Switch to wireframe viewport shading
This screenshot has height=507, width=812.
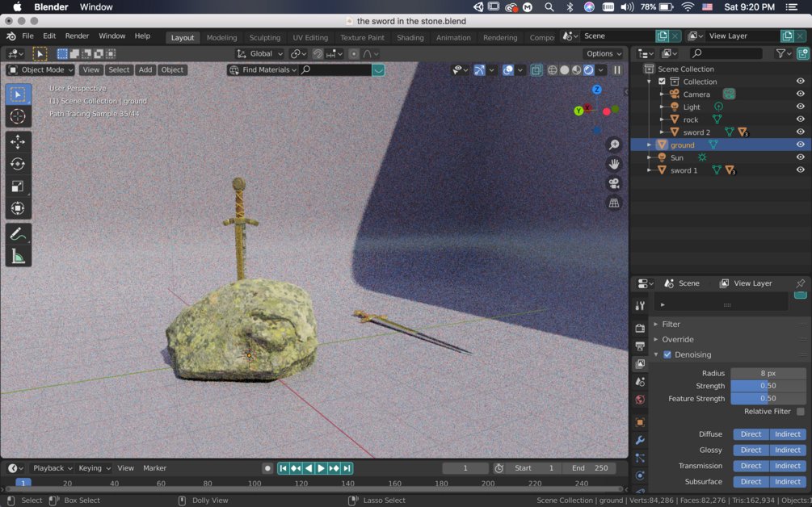(553, 70)
